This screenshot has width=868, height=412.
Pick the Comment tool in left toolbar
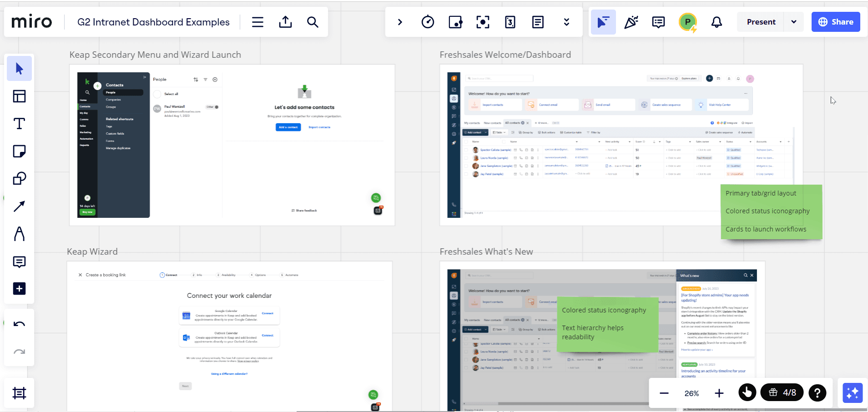tap(19, 261)
